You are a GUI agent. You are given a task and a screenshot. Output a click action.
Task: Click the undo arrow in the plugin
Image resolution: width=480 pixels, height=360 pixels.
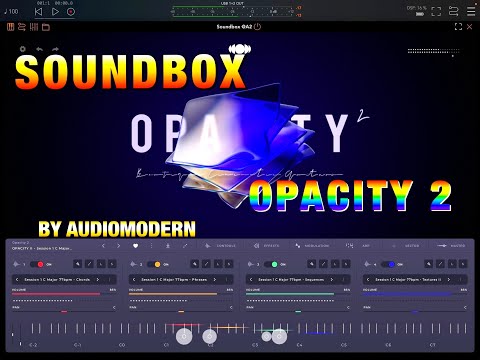39,49
